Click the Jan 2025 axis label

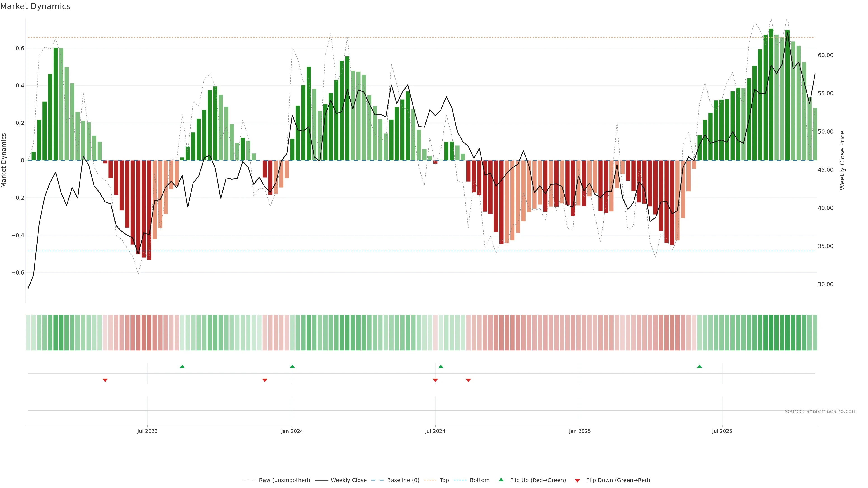[x=580, y=431]
